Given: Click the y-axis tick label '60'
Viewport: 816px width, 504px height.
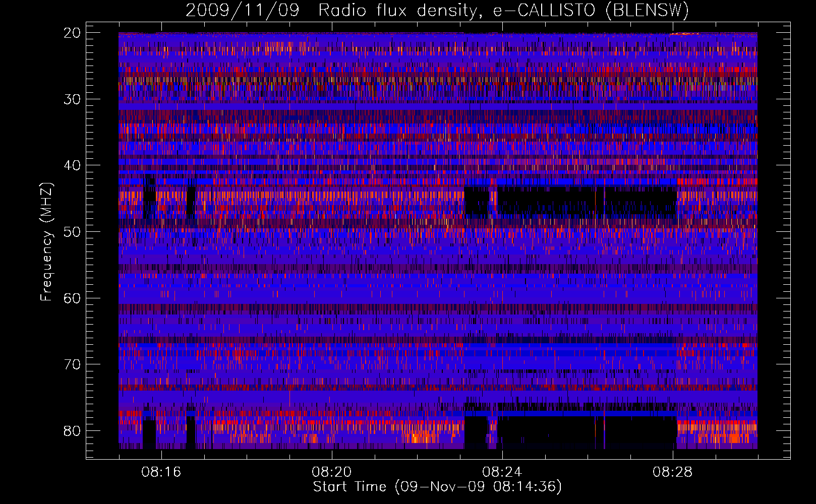Looking at the screenshot, I should [72, 298].
